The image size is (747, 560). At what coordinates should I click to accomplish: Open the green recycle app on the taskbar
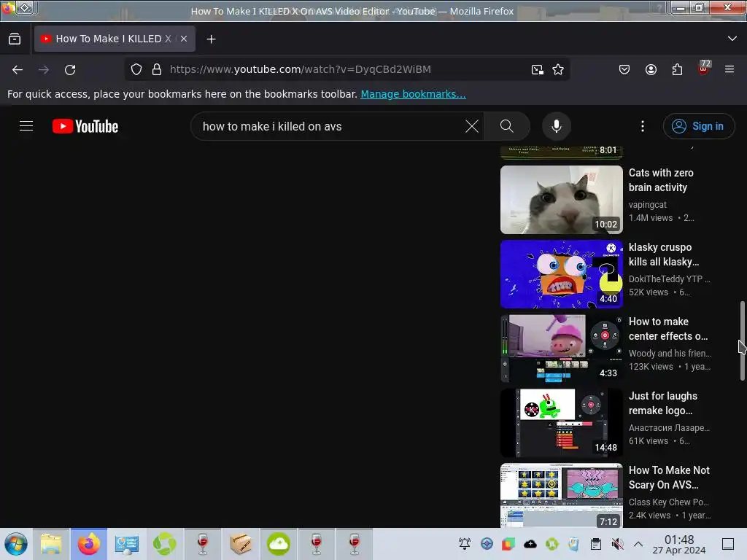(x=164, y=544)
